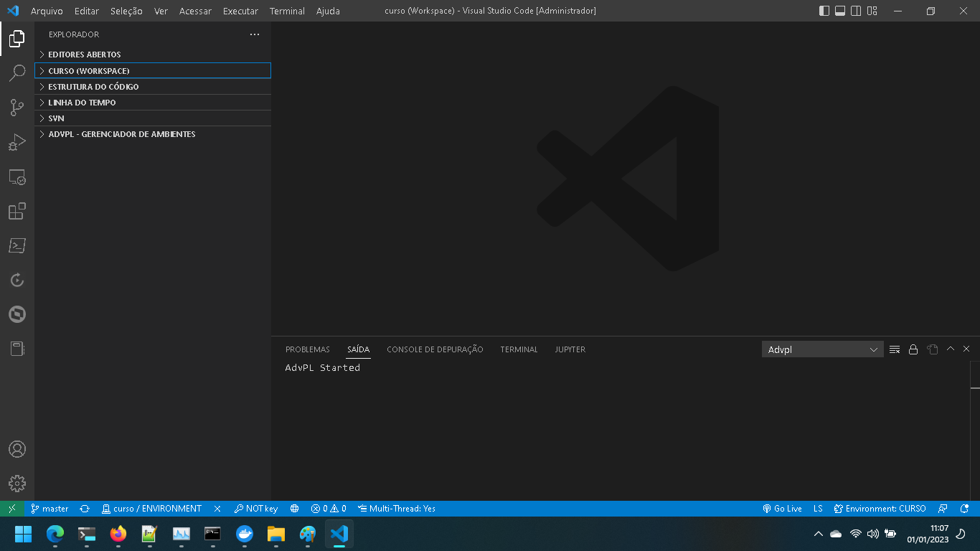This screenshot has width=980, height=551.
Task: Maximize the panel size with chevron
Action: [951, 349]
